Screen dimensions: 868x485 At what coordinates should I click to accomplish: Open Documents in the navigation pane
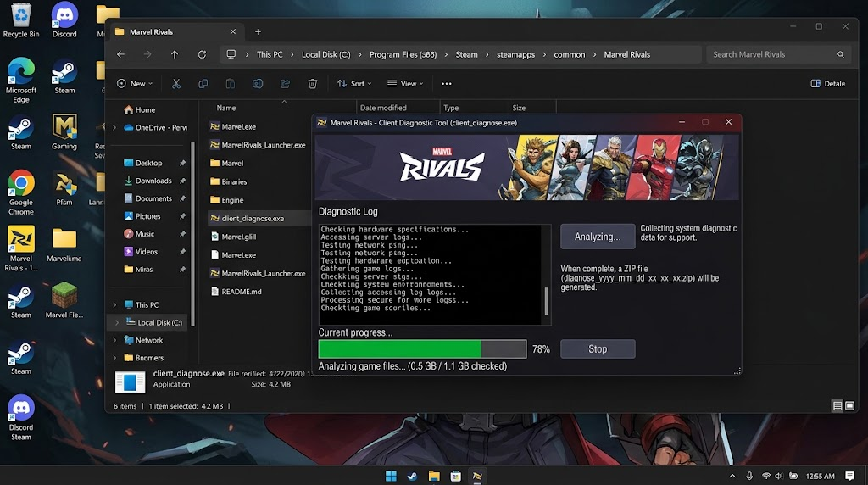(153, 198)
